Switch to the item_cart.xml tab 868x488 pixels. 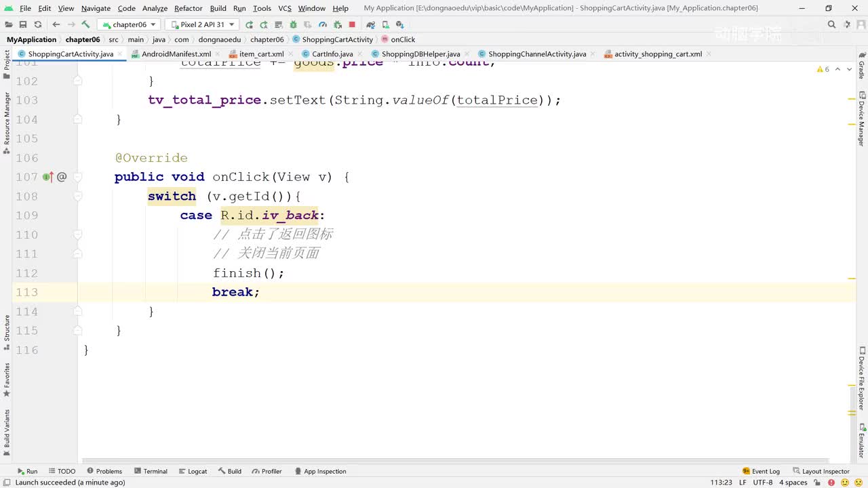(x=261, y=54)
